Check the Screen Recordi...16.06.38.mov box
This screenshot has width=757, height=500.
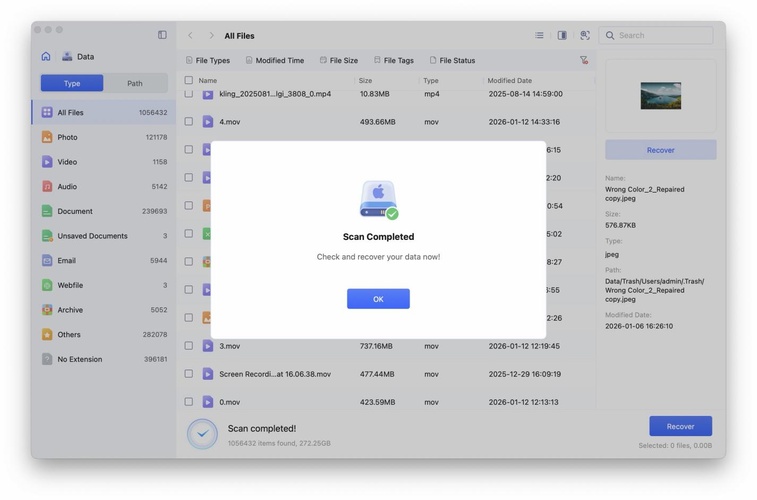(x=189, y=374)
